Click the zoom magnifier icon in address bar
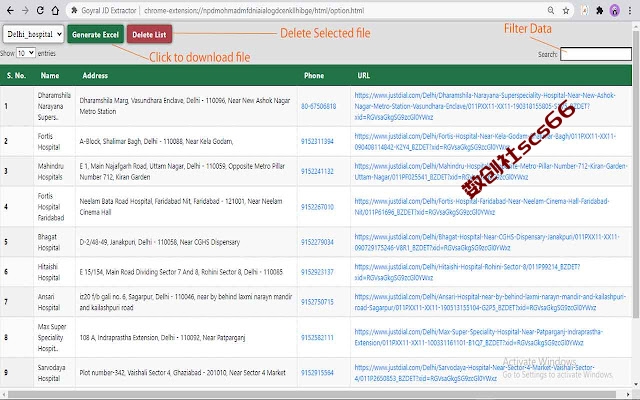The width and height of the screenshot is (640, 400). tap(551, 11)
